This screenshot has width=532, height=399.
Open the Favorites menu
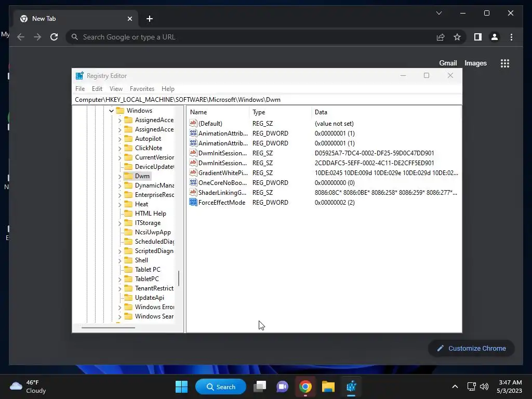click(x=142, y=88)
